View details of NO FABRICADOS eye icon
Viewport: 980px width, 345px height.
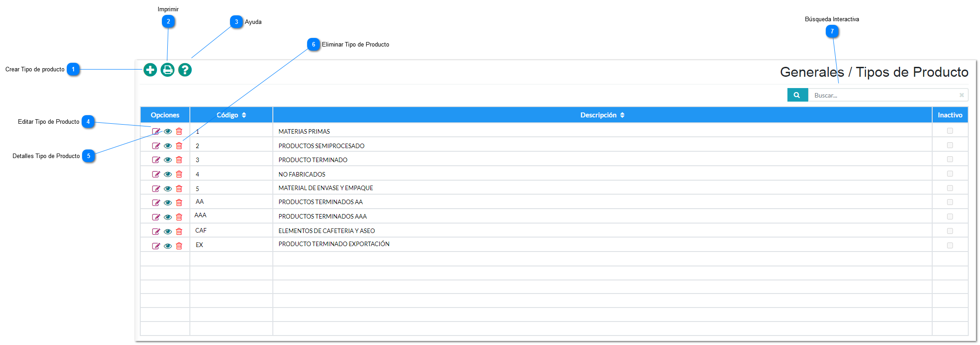pyautogui.click(x=168, y=174)
